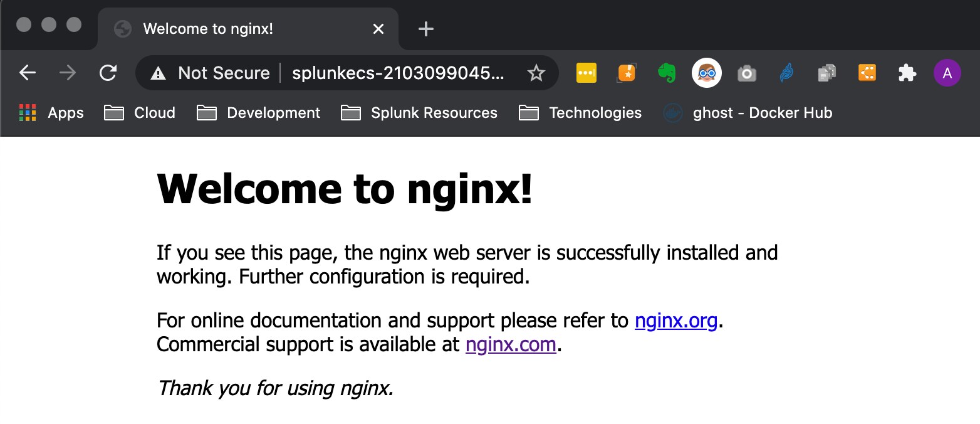Click the macOS red close window button
The width and height of the screenshot is (980, 424).
click(x=24, y=24)
